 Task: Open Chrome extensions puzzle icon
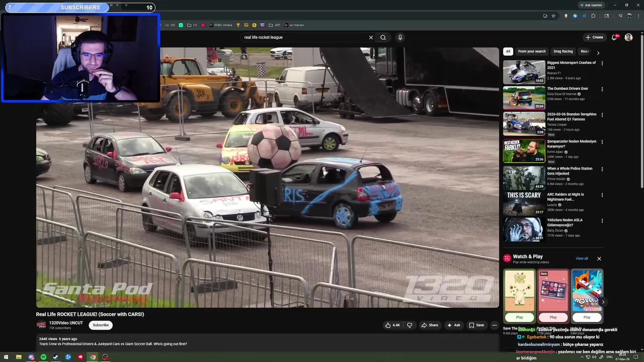click(593, 16)
